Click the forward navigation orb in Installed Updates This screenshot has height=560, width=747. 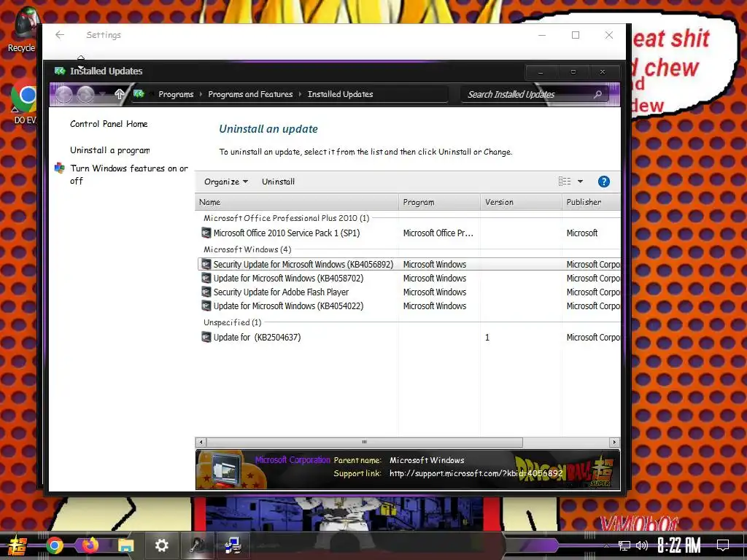click(86, 94)
